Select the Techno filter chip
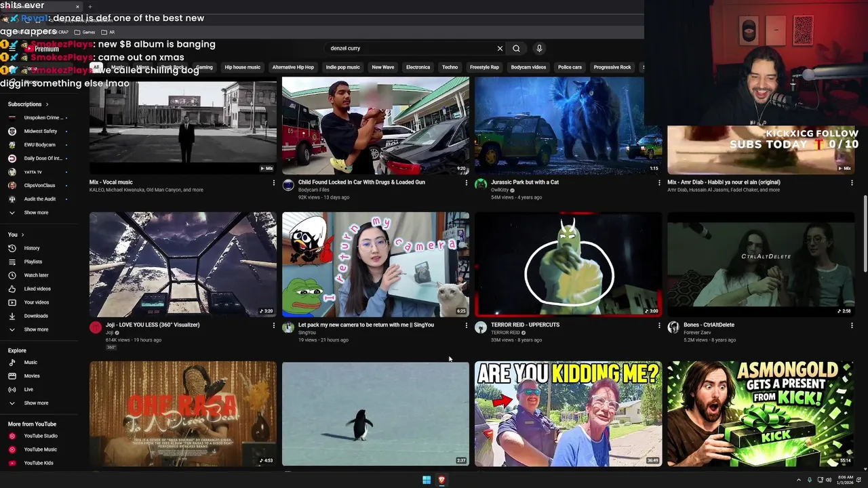 tap(450, 67)
